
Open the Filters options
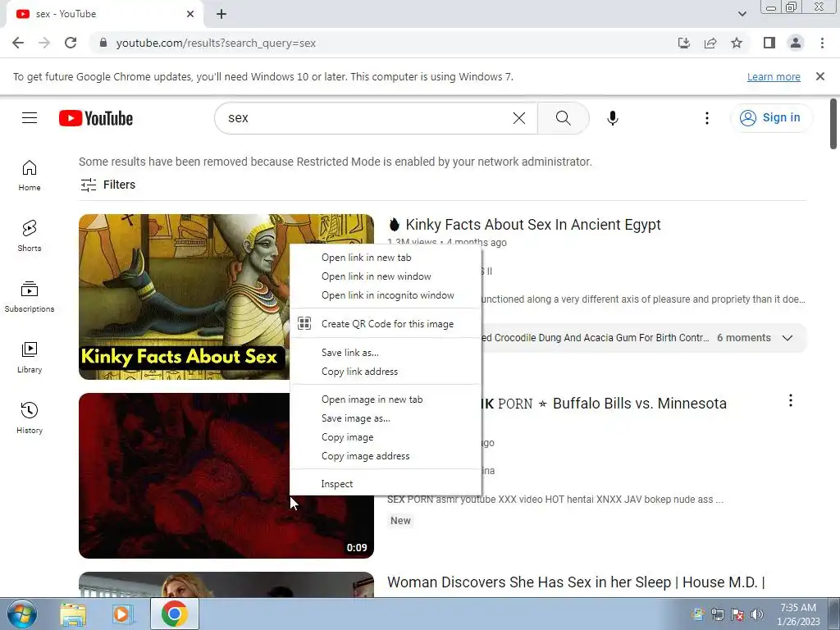coord(107,185)
